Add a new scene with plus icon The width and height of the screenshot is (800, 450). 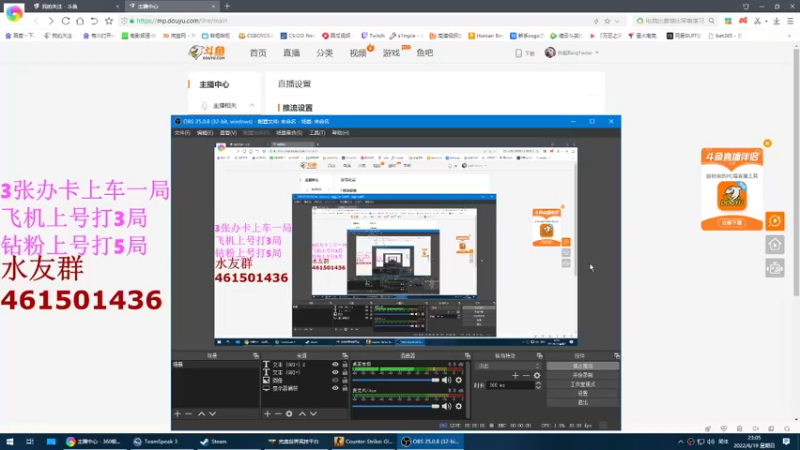point(178,414)
